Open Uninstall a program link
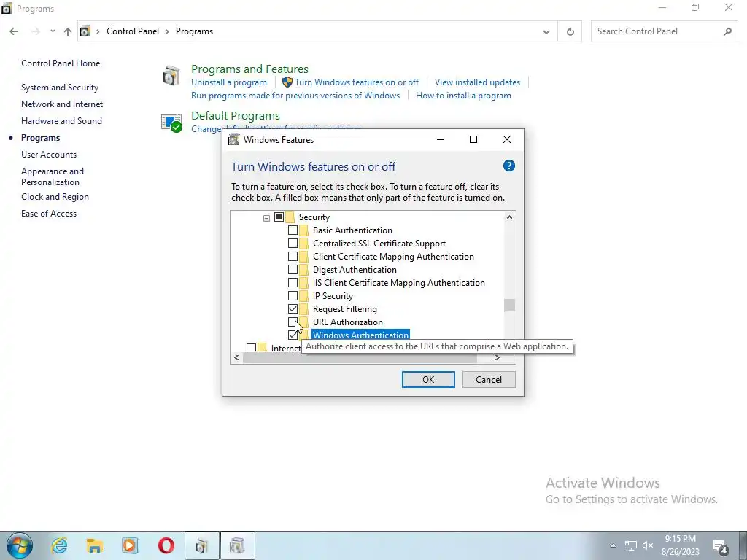This screenshot has width=747, height=560. (x=228, y=82)
